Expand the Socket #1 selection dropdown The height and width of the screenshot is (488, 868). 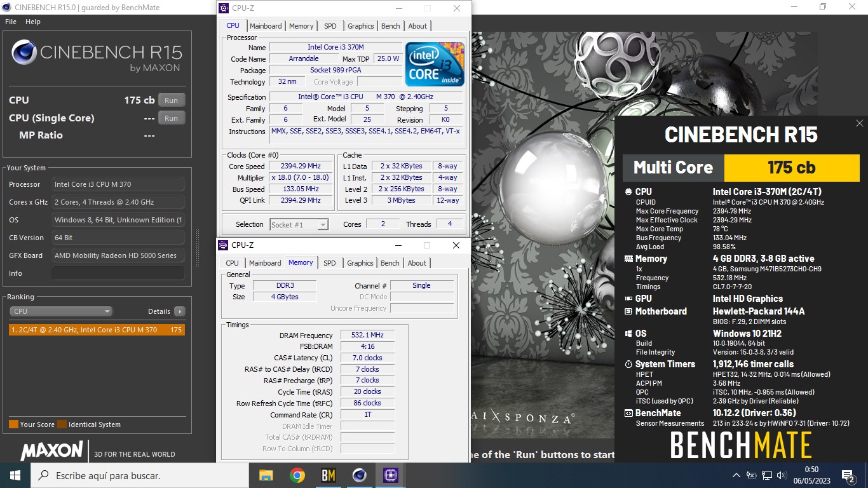pos(299,224)
